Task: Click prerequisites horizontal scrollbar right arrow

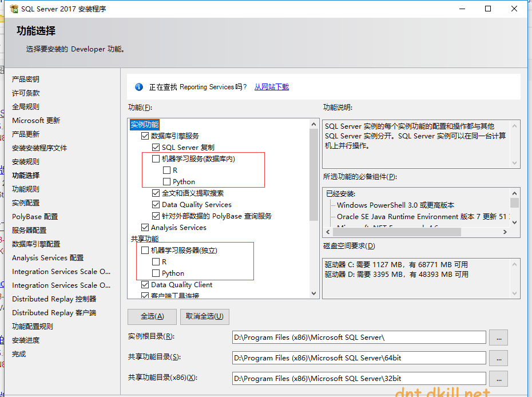Action: click(x=505, y=232)
